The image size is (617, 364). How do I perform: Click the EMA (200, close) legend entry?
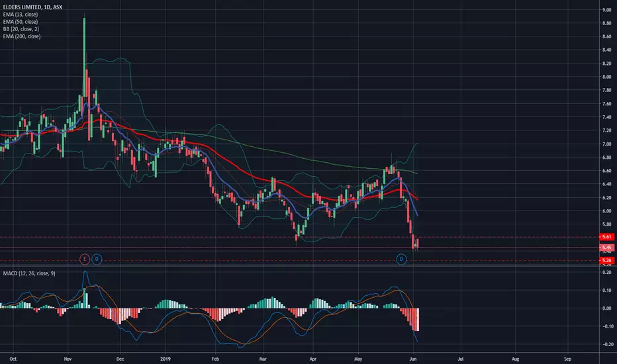(22, 36)
